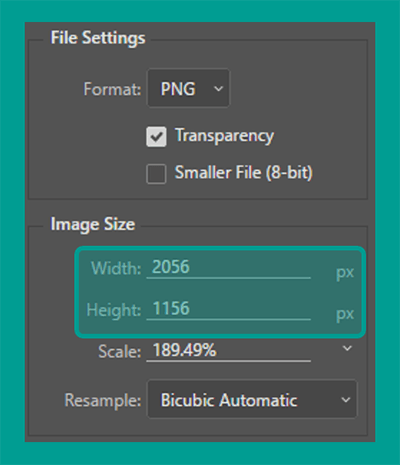Click the Scale percentage field 189.49%
The width and height of the screenshot is (400, 465).
coord(228,351)
